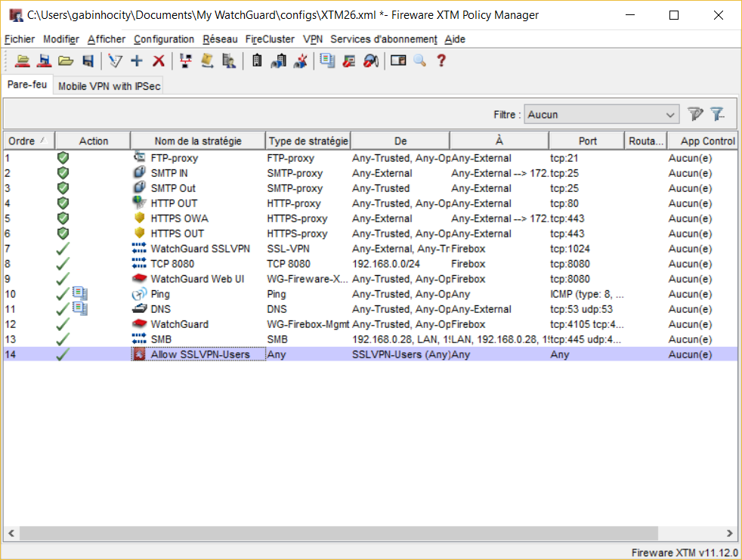Open help with red question mark
The height and width of the screenshot is (560, 742).
click(441, 60)
